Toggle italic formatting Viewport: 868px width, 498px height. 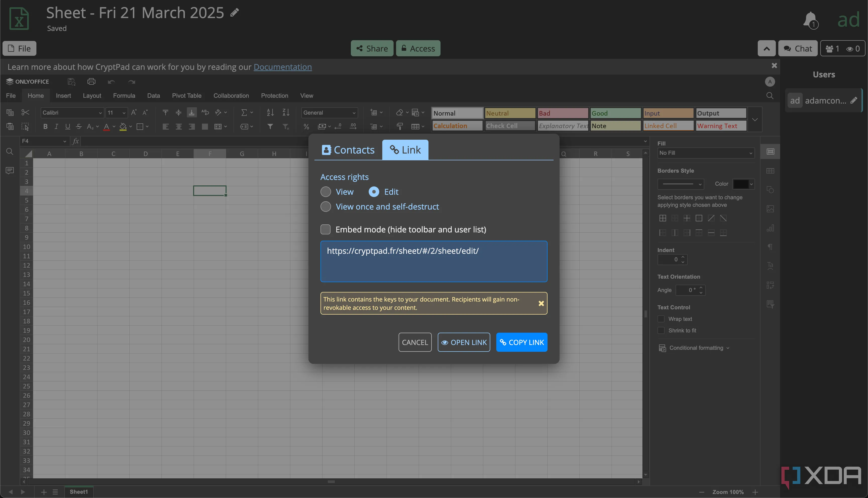coord(57,127)
